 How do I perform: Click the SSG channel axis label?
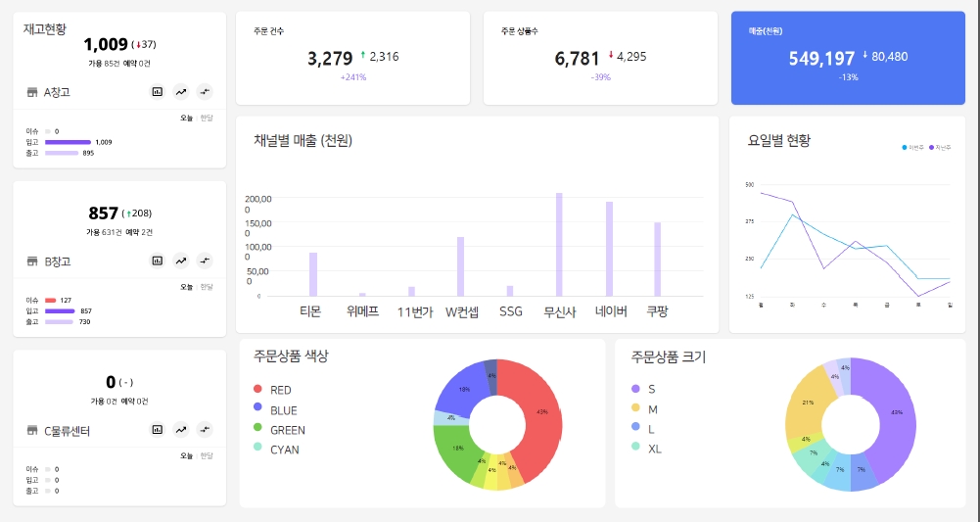pos(511,311)
